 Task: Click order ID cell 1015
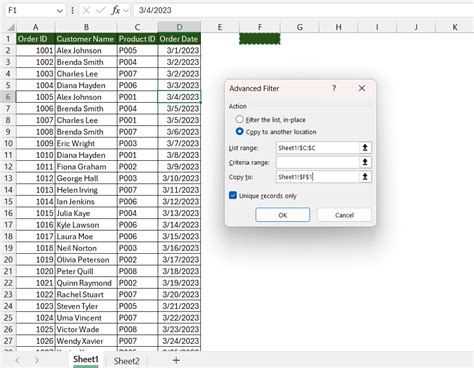(x=36, y=213)
